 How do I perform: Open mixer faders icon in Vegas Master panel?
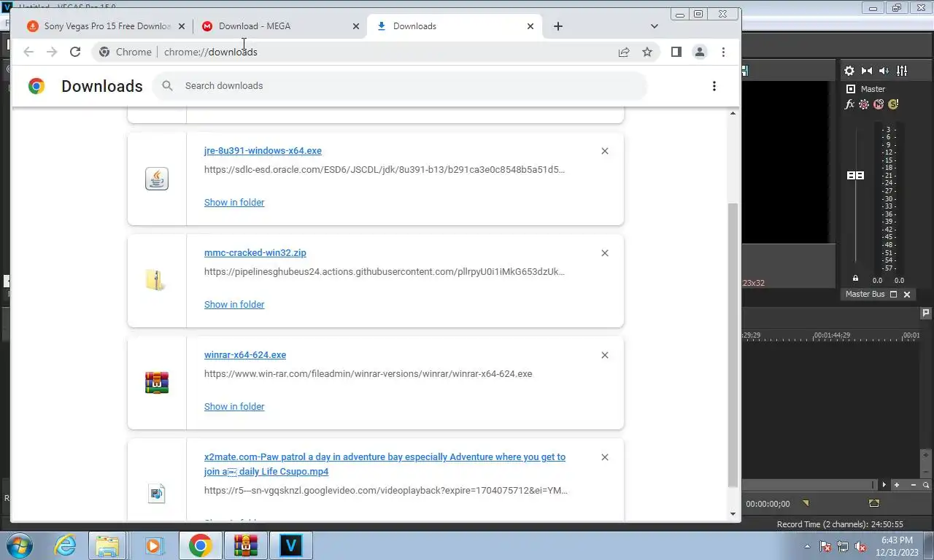(x=902, y=71)
